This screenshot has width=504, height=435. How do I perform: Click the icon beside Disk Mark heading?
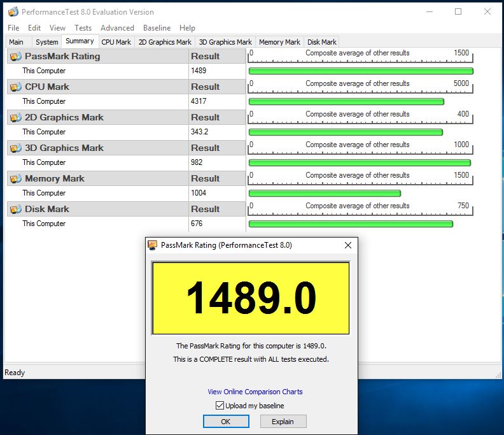tap(16, 209)
